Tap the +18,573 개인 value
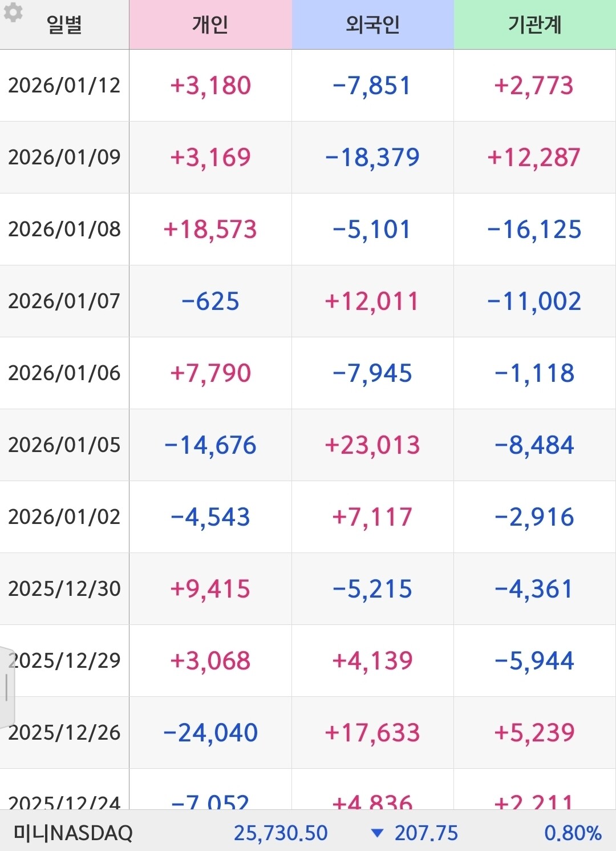 point(210,229)
